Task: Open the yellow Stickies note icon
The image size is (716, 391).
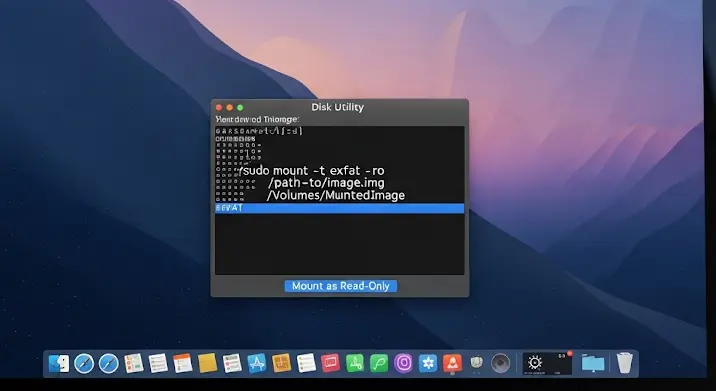Action: click(x=208, y=364)
